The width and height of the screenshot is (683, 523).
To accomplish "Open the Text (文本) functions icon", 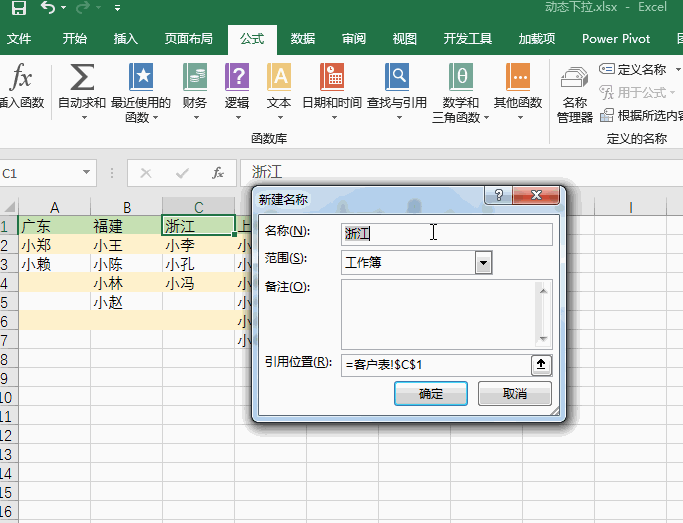I will pyautogui.click(x=279, y=78).
